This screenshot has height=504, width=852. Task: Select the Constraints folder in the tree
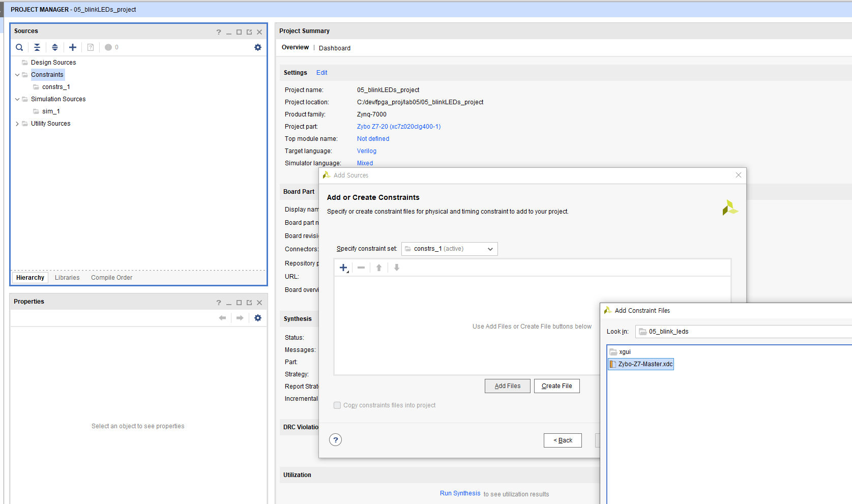(x=47, y=75)
